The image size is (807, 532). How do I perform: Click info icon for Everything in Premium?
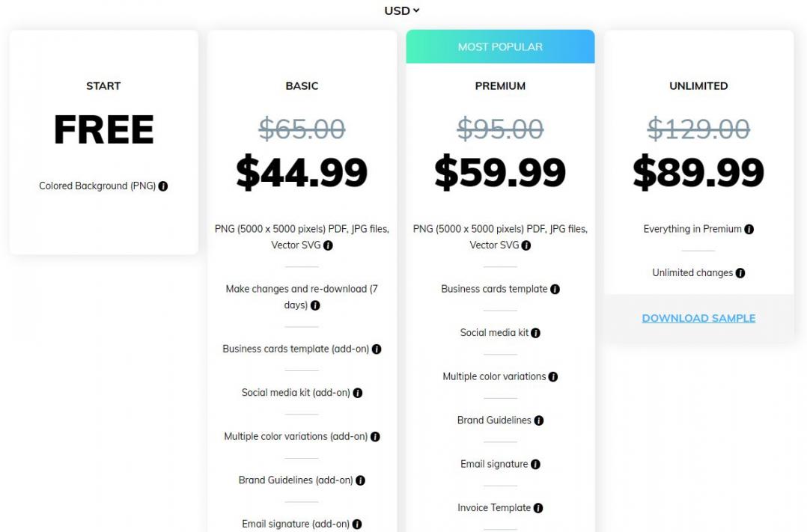tap(749, 230)
